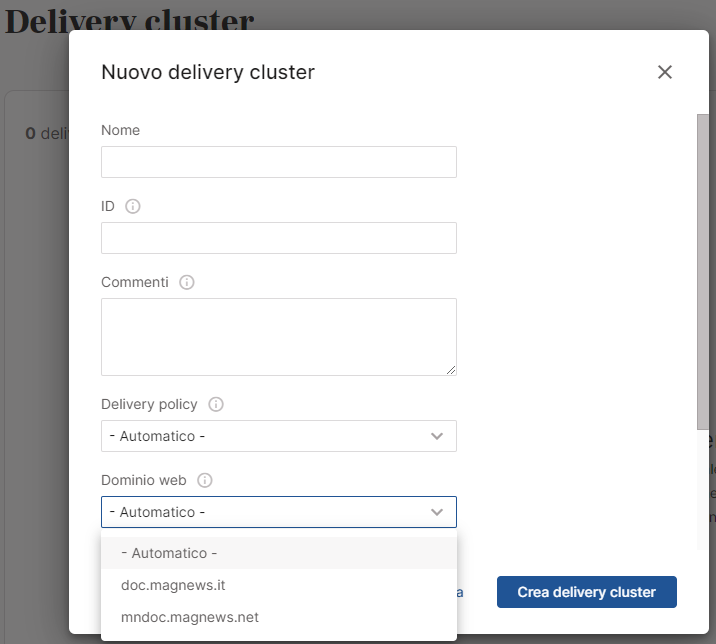Click the Commenti label text

135,282
